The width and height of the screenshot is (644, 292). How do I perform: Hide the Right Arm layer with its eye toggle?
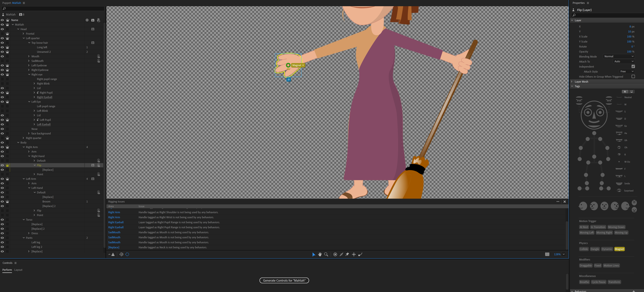pos(2,147)
